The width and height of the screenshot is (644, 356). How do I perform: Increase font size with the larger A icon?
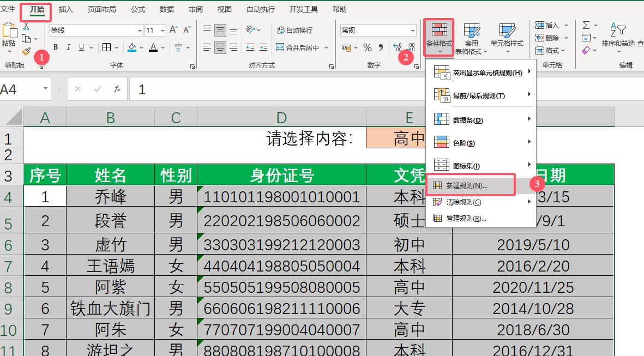tap(174, 30)
